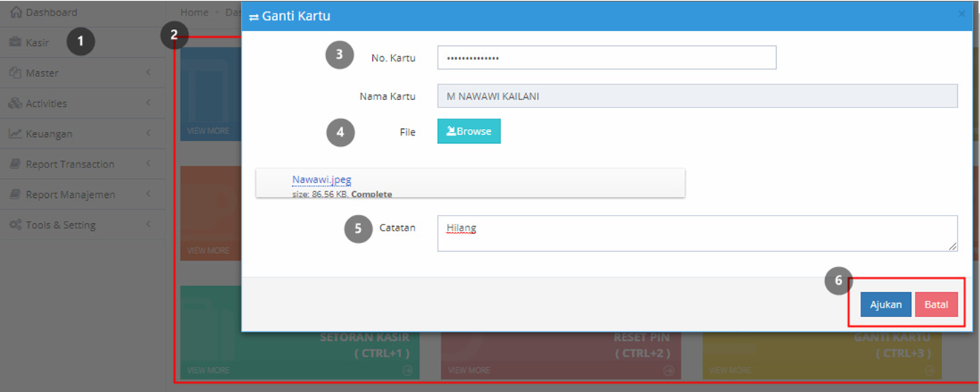Viewport: 980px width, 392px height.
Task: Open the Tools & Setting menu item
Action: pyautogui.click(x=82, y=225)
